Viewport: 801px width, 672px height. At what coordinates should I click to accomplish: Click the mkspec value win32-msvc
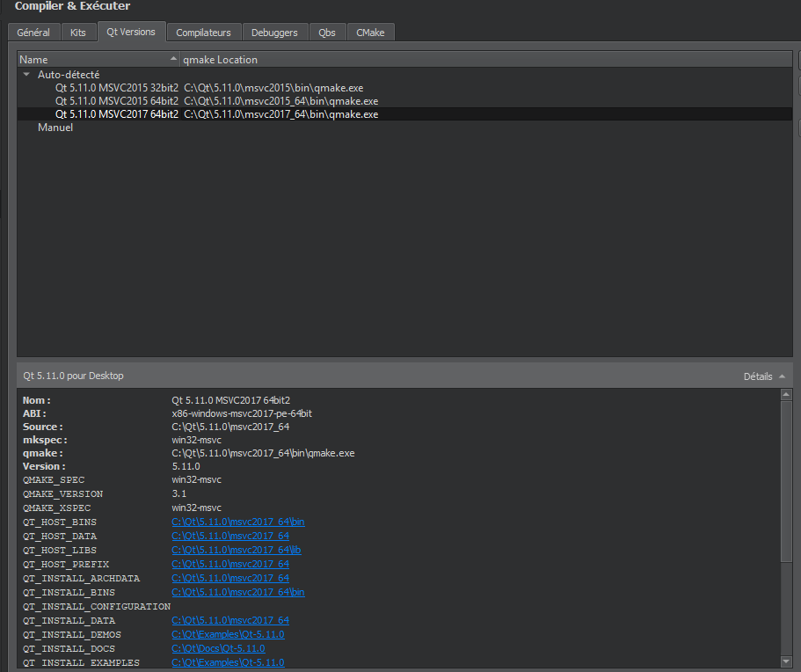pos(197,440)
